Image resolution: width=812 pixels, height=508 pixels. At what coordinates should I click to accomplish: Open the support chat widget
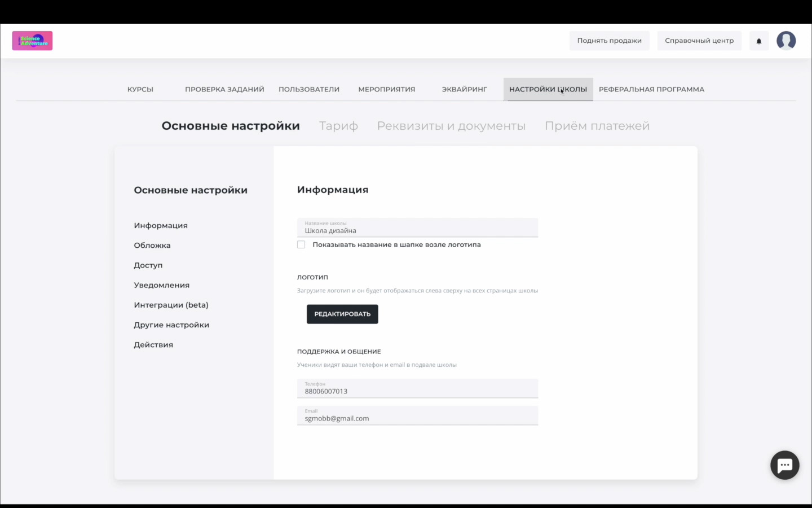[x=784, y=465]
